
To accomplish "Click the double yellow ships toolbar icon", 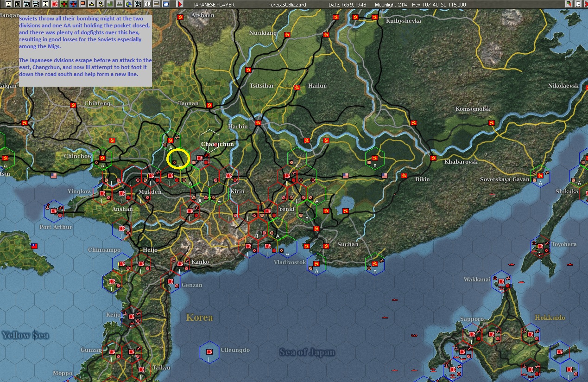I will (x=101, y=4).
